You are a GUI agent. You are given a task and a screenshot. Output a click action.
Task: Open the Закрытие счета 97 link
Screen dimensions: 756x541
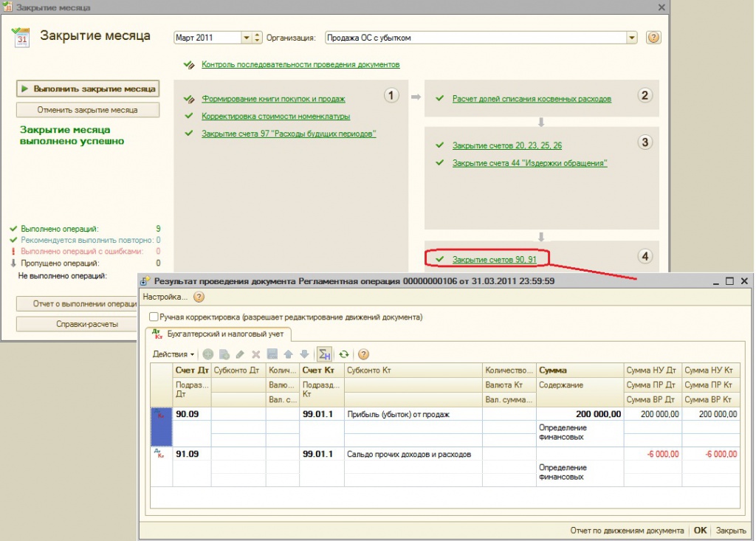[x=289, y=134]
